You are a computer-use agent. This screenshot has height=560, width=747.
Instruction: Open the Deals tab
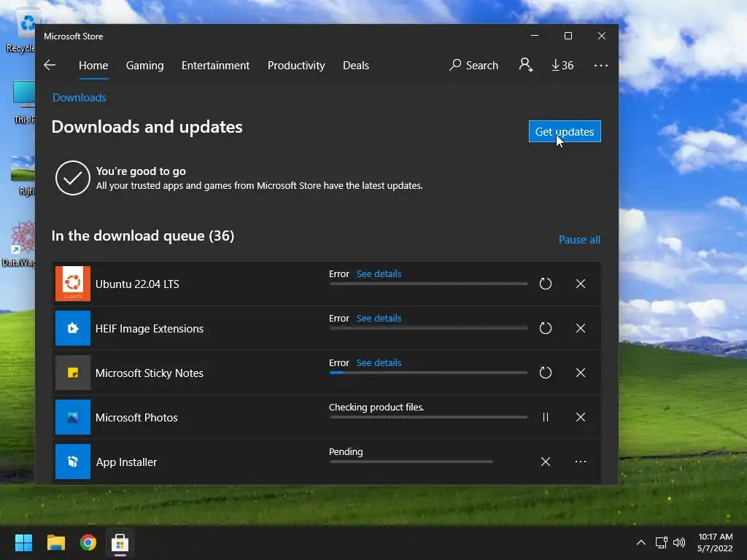[356, 65]
